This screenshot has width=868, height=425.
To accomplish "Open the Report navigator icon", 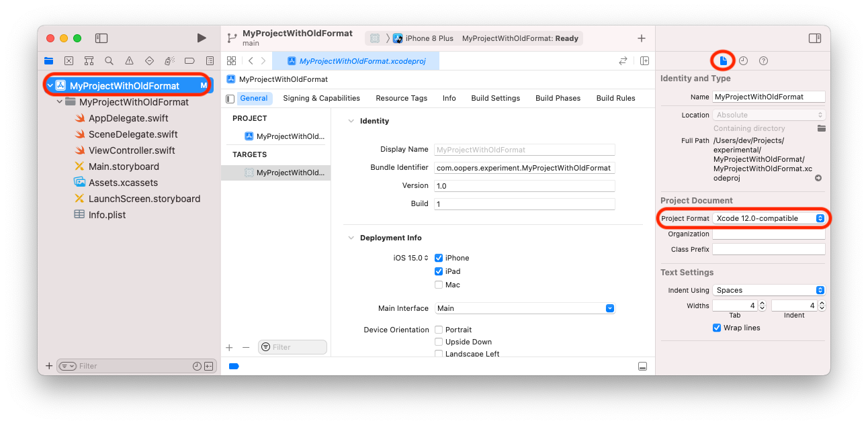I will point(210,60).
